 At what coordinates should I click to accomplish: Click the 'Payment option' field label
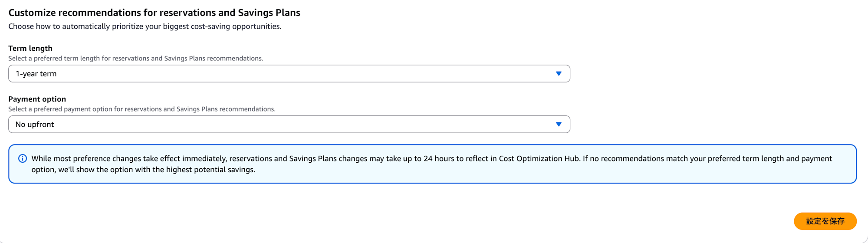click(37, 99)
